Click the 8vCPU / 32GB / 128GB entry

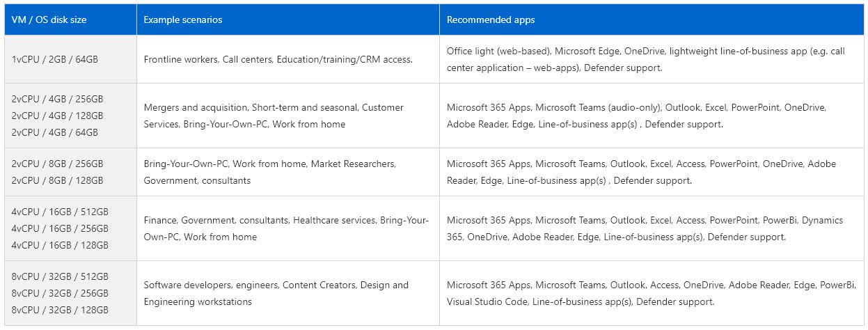coord(60,310)
